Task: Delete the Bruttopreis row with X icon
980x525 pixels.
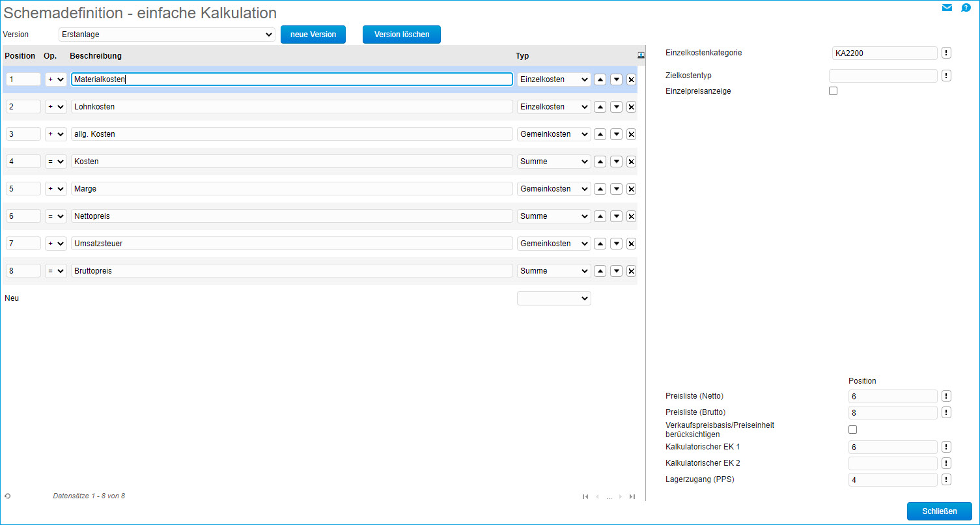Action: click(631, 271)
